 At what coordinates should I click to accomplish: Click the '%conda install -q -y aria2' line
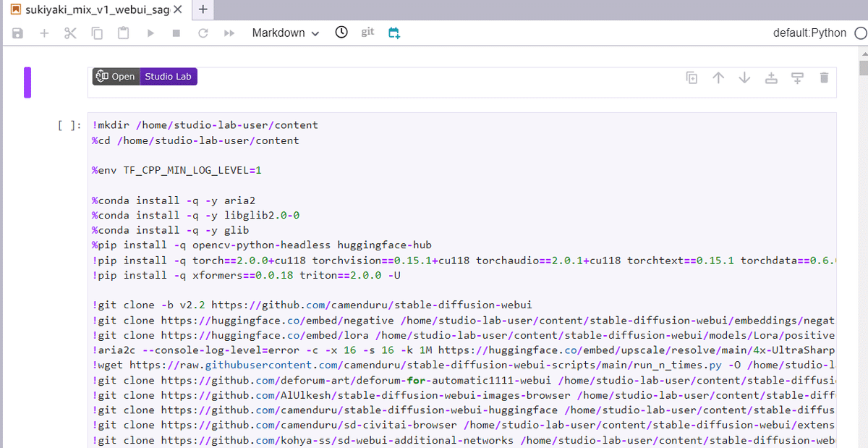click(174, 200)
